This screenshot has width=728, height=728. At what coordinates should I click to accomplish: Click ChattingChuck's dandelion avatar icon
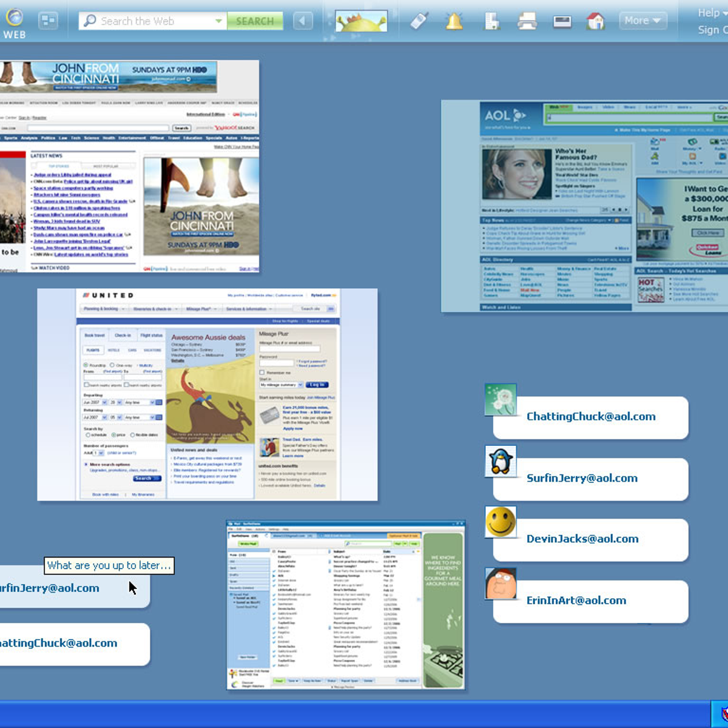pos(500,400)
